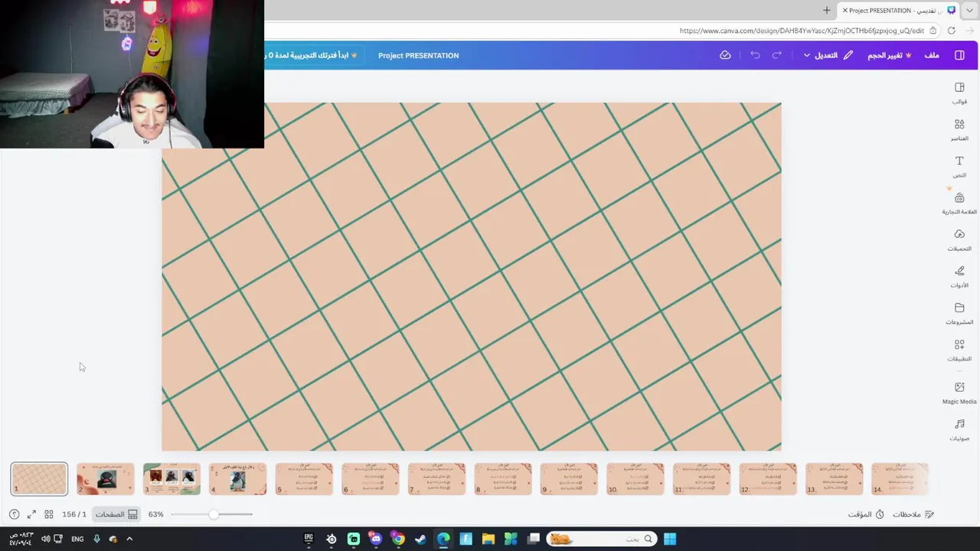Reload the page with browser refresh icon
Image resolution: width=980 pixels, height=551 pixels.
(x=951, y=31)
